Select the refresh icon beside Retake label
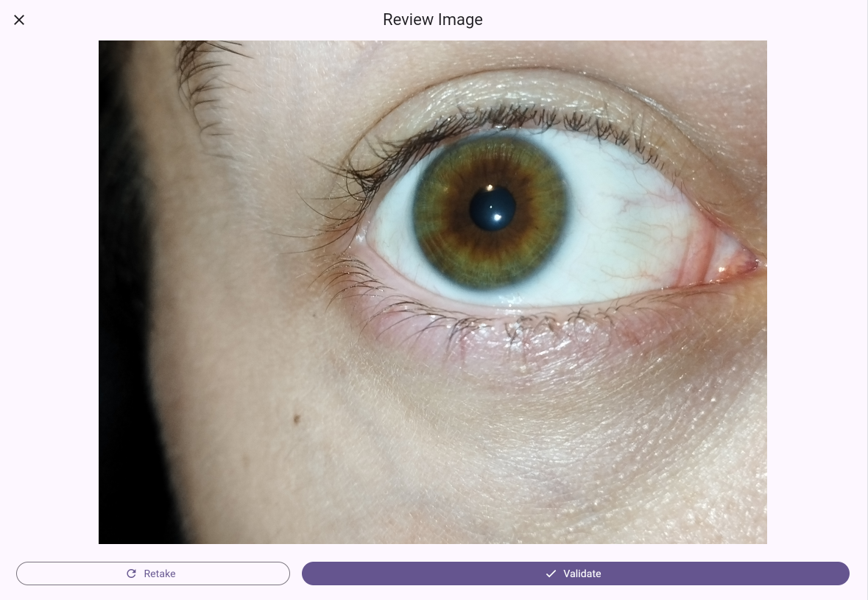This screenshot has height=600, width=868. [132, 573]
